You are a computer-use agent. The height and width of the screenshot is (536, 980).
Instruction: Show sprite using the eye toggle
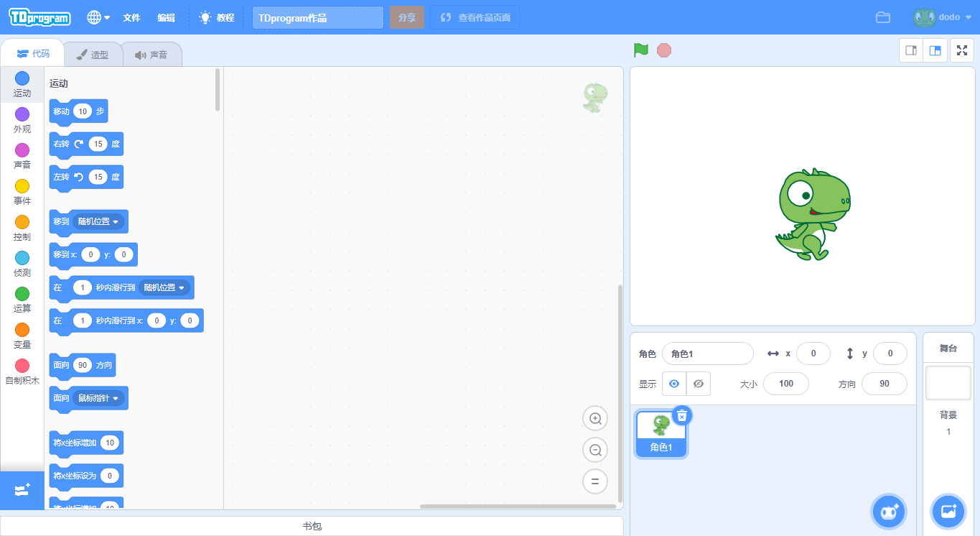pos(674,384)
